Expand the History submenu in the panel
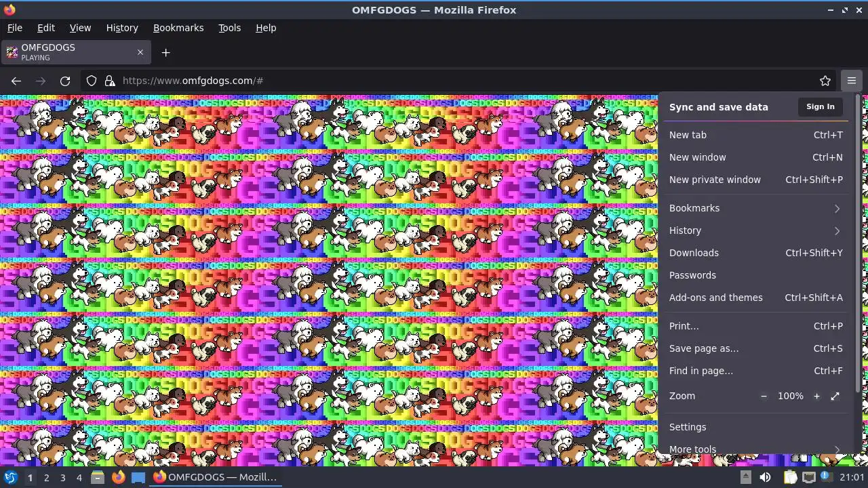868x488 pixels. (755, 230)
